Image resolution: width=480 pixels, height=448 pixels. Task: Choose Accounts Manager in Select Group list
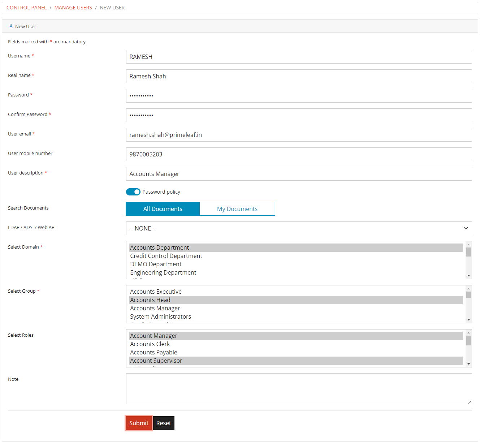155,308
